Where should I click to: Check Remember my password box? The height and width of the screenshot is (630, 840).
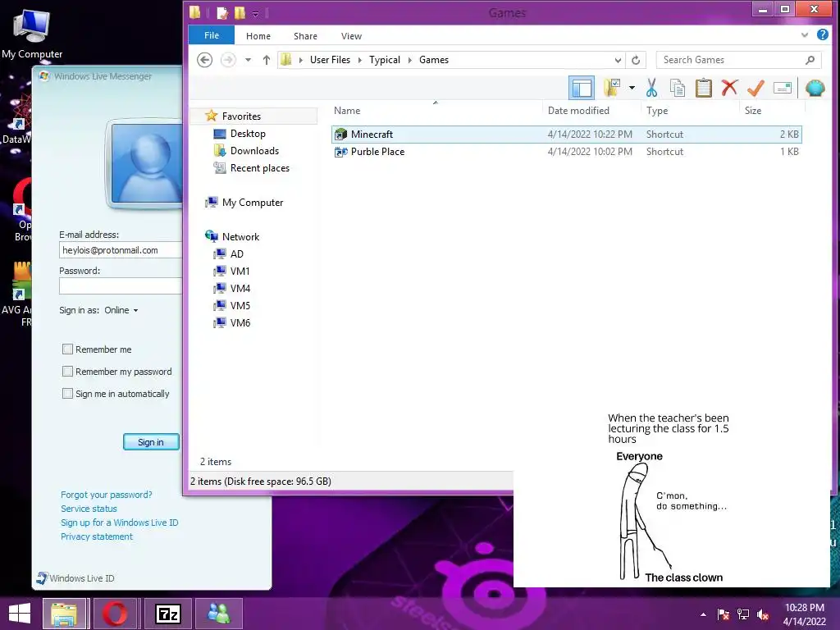pos(67,372)
